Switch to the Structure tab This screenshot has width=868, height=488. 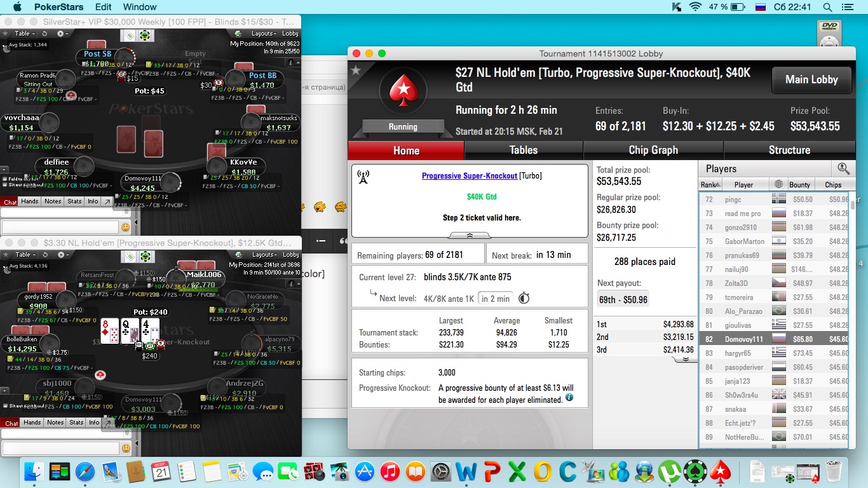coord(789,150)
